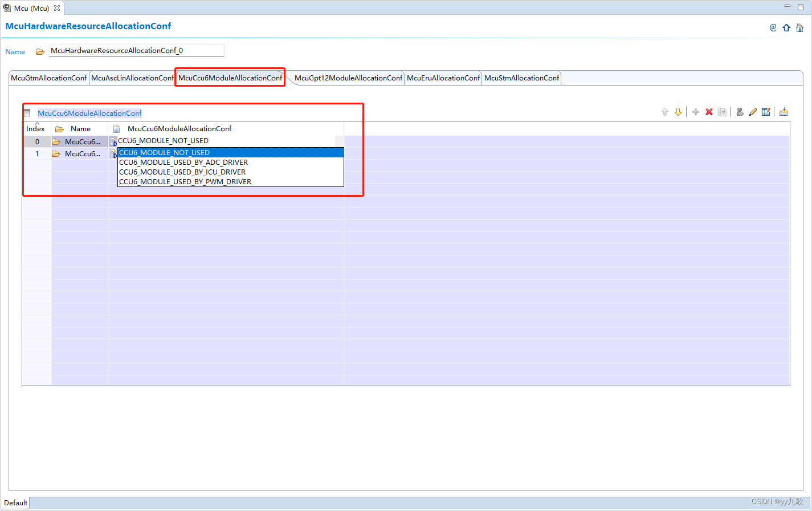Choose CCU6_MODULE_NOT_USED in dropdown list
812x511 pixels.
(x=230, y=153)
